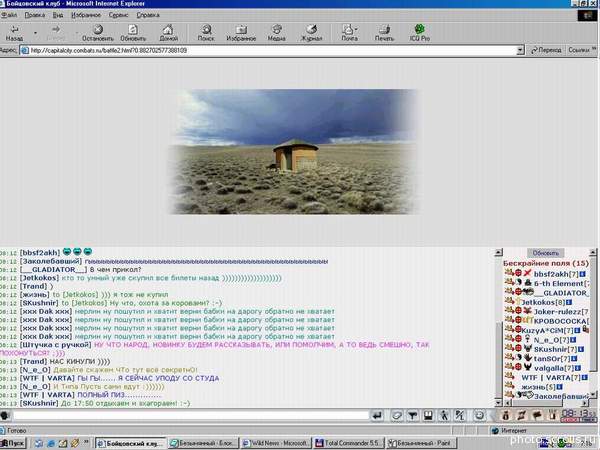Click the hut landscape image
600x450 pixels.
293,152
